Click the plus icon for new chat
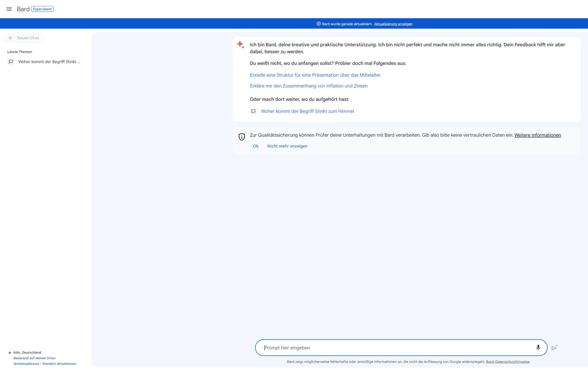588x372 pixels. click(x=10, y=38)
